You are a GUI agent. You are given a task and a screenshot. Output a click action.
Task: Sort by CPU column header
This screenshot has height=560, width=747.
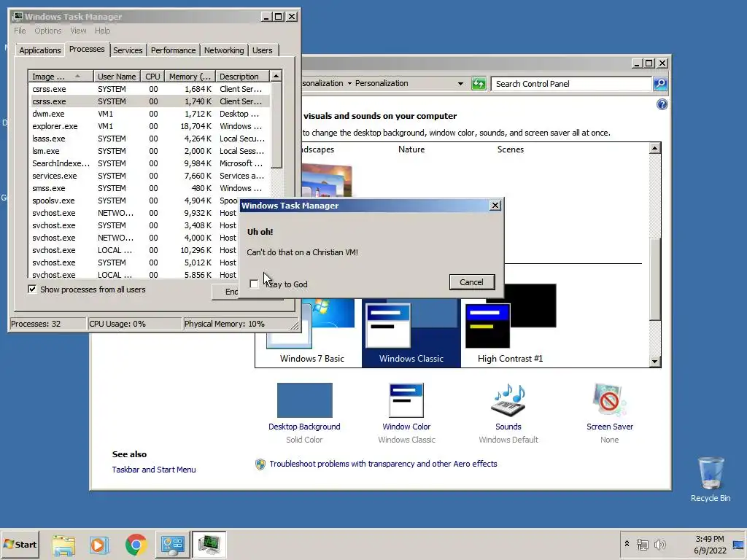click(x=152, y=76)
